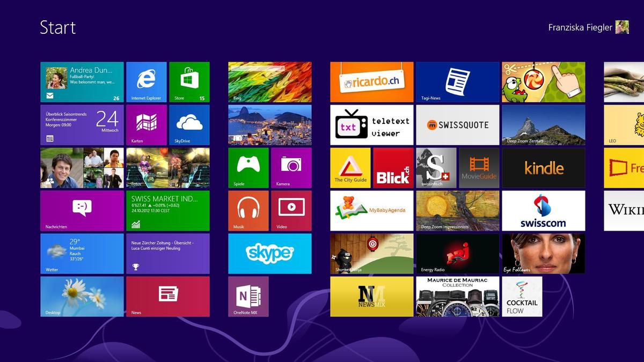Open the Neue Zürcher Zeitung sports tile

[168, 254]
